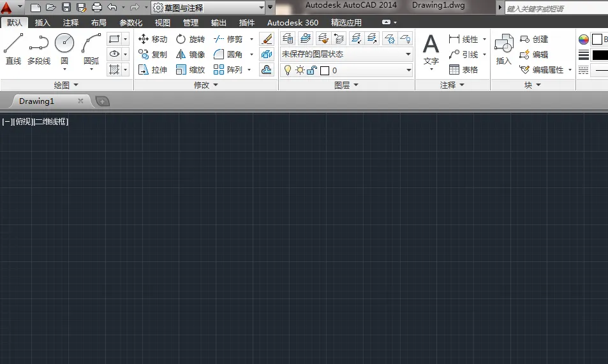This screenshot has height=364, width=608.
Task: Click the [二维线框] visual style control
Action: coord(51,122)
